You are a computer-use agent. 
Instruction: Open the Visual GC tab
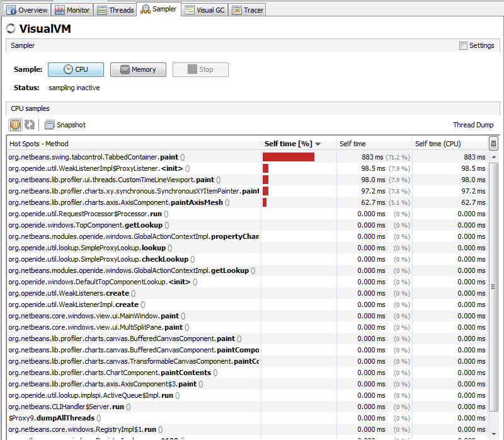(x=205, y=10)
